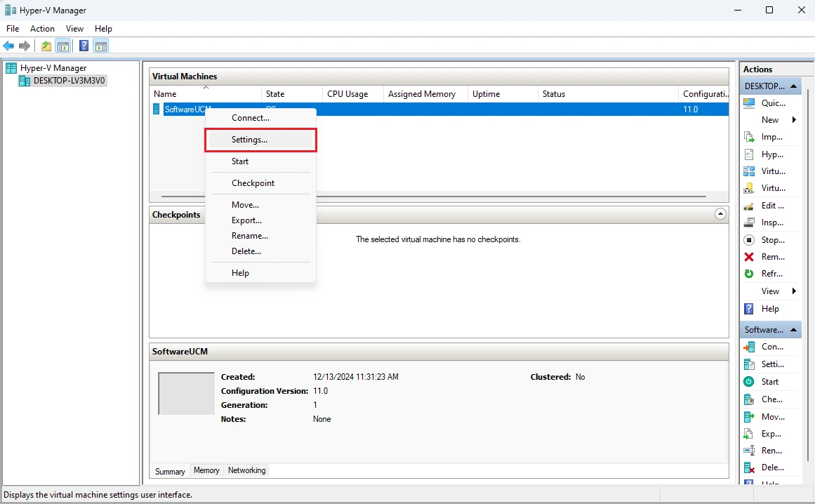Open the View menu
This screenshot has height=504, width=815.
coord(74,29)
